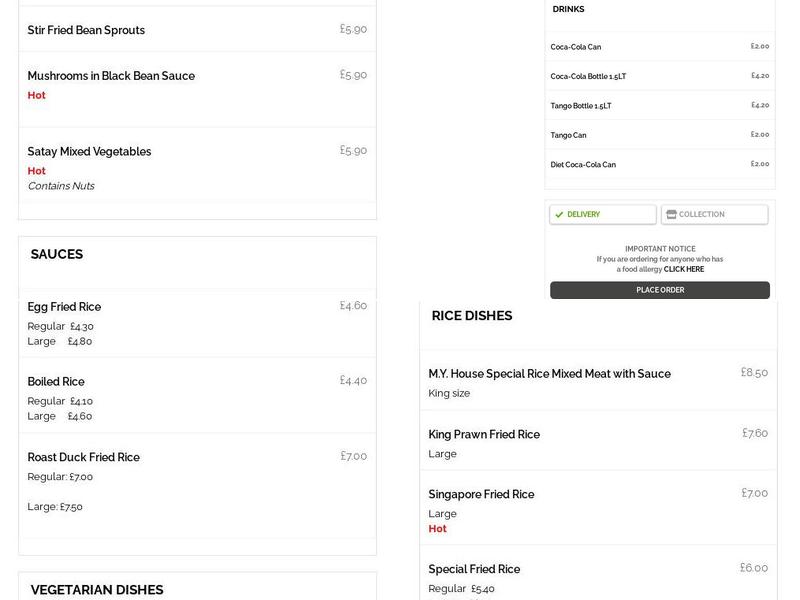Select M.Y. House Special Rice Mixed Meat
The width and height of the screenshot is (800, 600).
click(549, 374)
